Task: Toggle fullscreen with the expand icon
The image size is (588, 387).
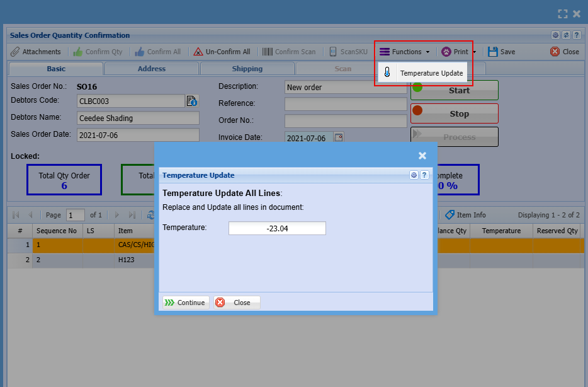Action: coord(562,14)
